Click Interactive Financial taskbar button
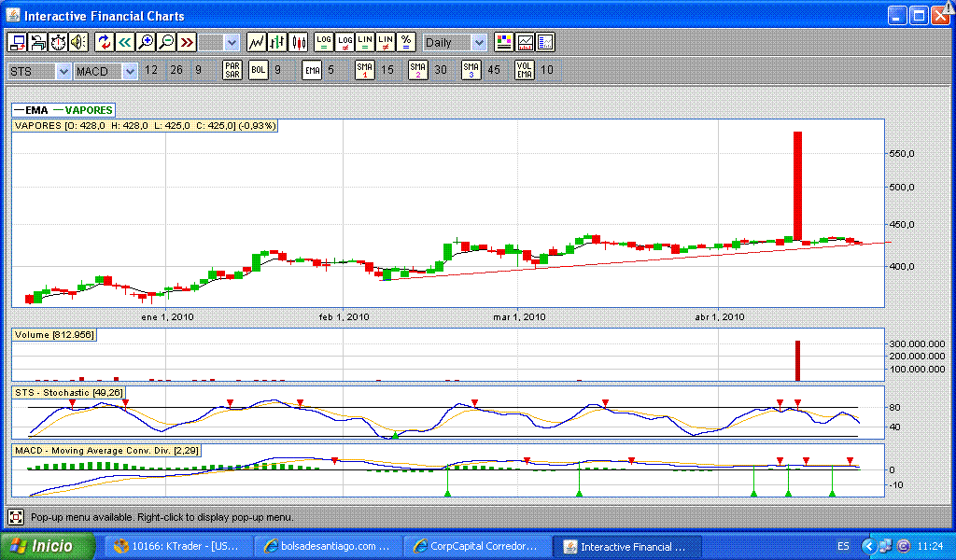Image resolution: width=956 pixels, height=560 pixels. pos(626,547)
